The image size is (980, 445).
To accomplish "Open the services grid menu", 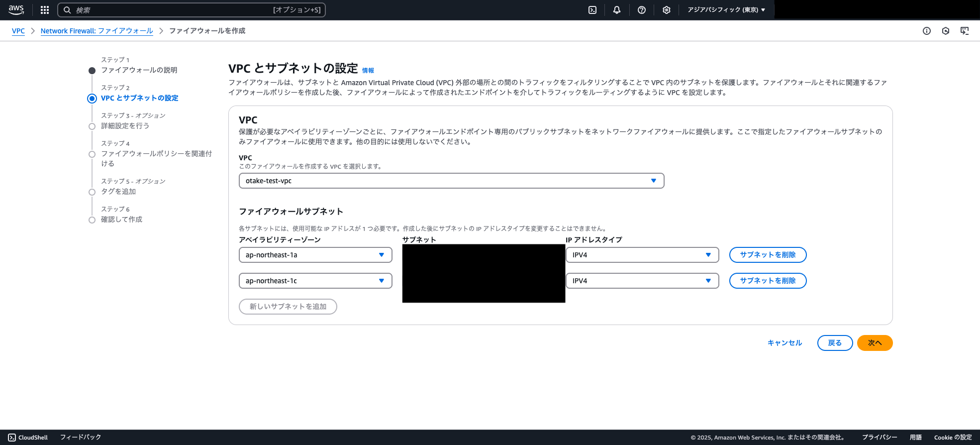I will coord(45,10).
